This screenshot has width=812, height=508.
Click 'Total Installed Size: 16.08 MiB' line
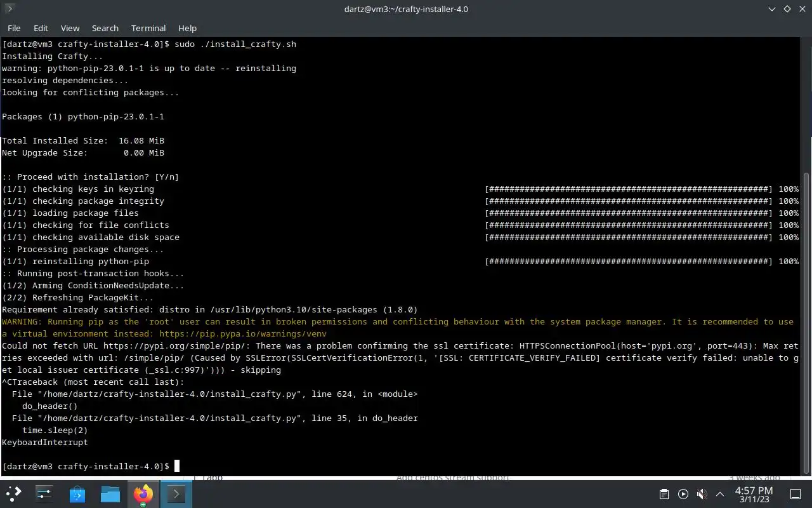(83, 140)
